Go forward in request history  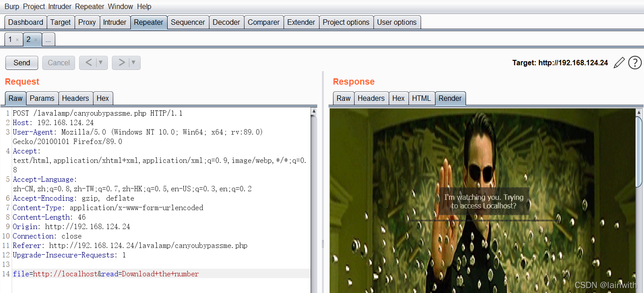(x=121, y=63)
